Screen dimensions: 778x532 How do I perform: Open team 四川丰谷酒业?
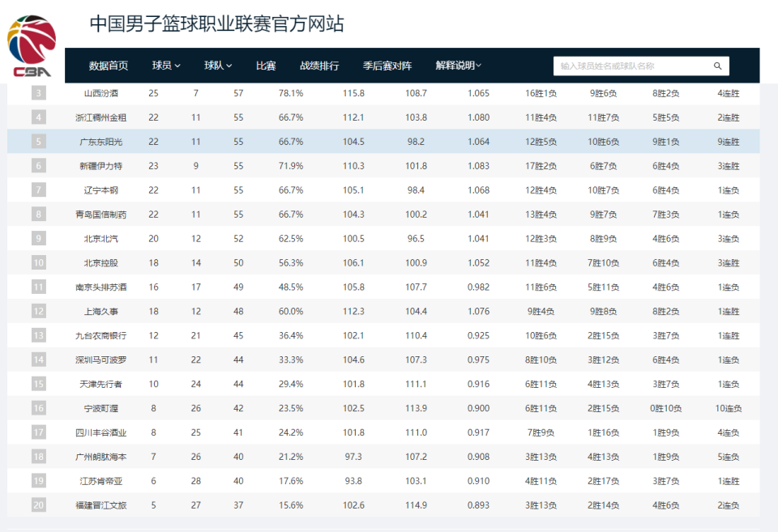coord(101,433)
